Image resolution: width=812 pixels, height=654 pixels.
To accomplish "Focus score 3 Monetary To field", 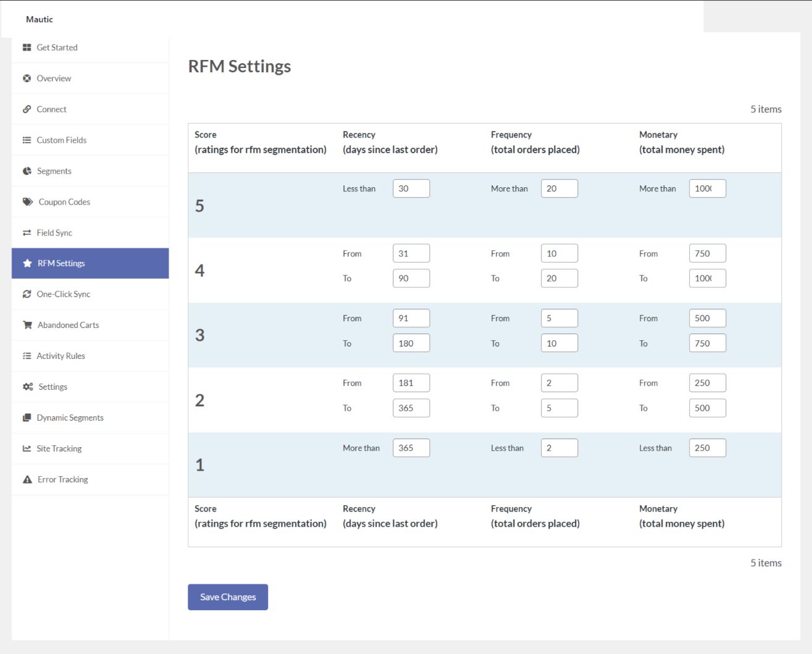I will [x=708, y=343].
